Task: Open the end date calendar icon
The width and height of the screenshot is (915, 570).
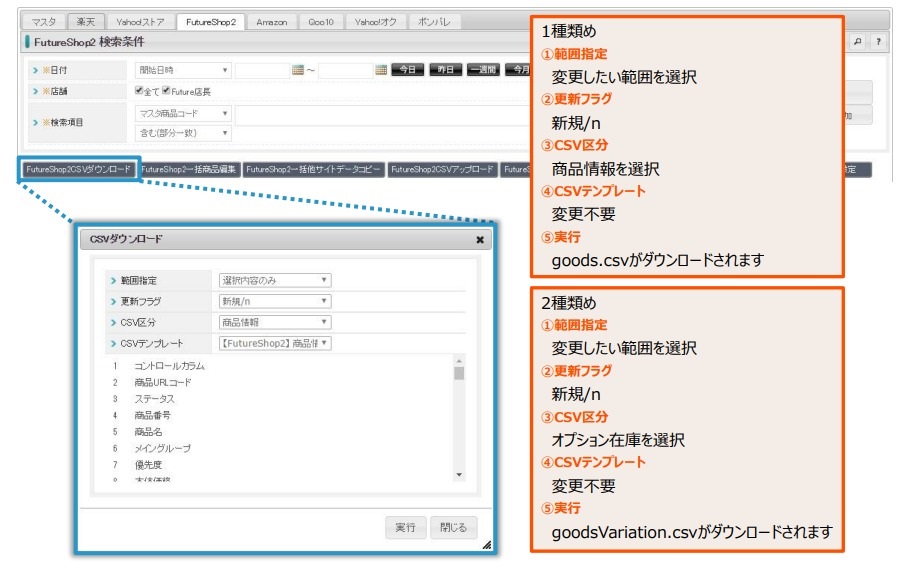Action: 381,70
